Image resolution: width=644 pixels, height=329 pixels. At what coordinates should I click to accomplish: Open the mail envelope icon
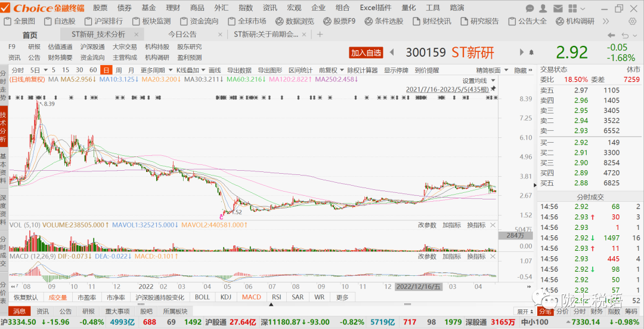pos(558,8)
